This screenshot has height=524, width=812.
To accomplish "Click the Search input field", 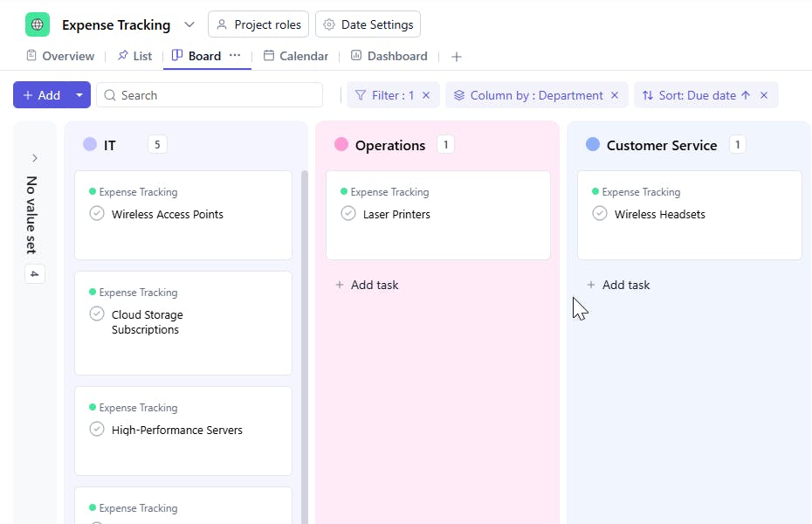I will [x=210, y=95].
